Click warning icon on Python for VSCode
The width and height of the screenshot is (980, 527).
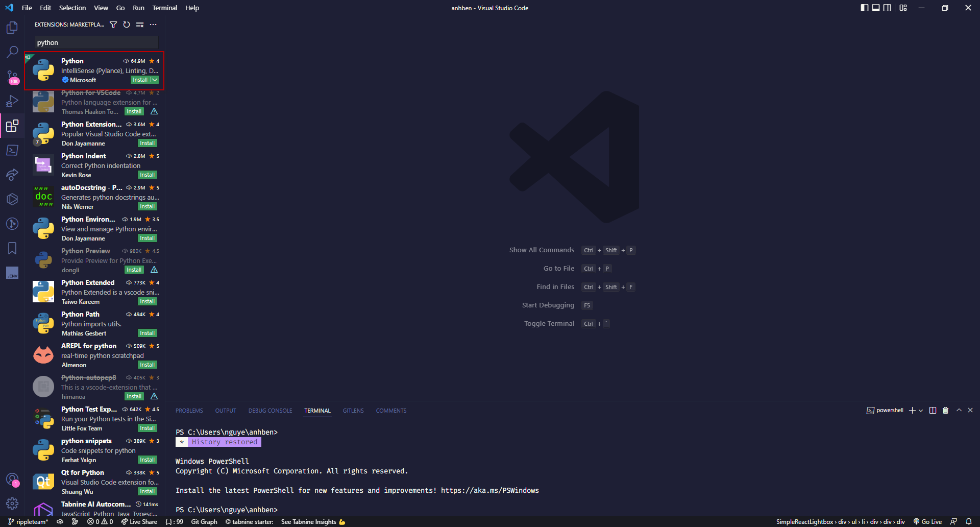(154, 111)
